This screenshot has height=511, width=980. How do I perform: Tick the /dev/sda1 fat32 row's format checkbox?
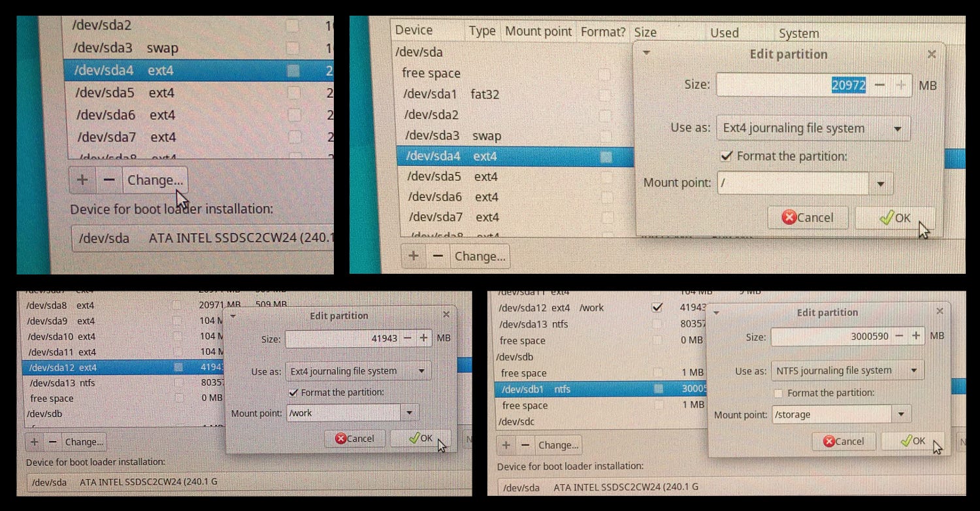tap(604, 94)
